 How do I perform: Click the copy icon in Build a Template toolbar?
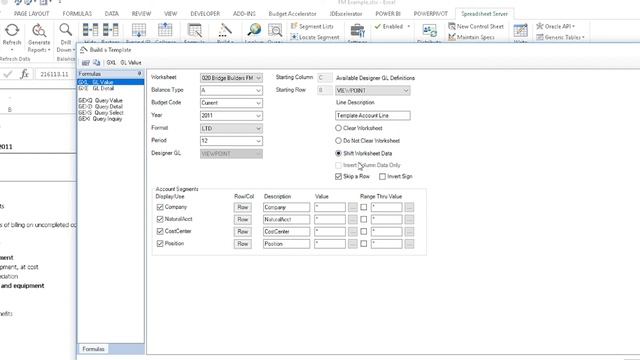click(x=96, y=62)
